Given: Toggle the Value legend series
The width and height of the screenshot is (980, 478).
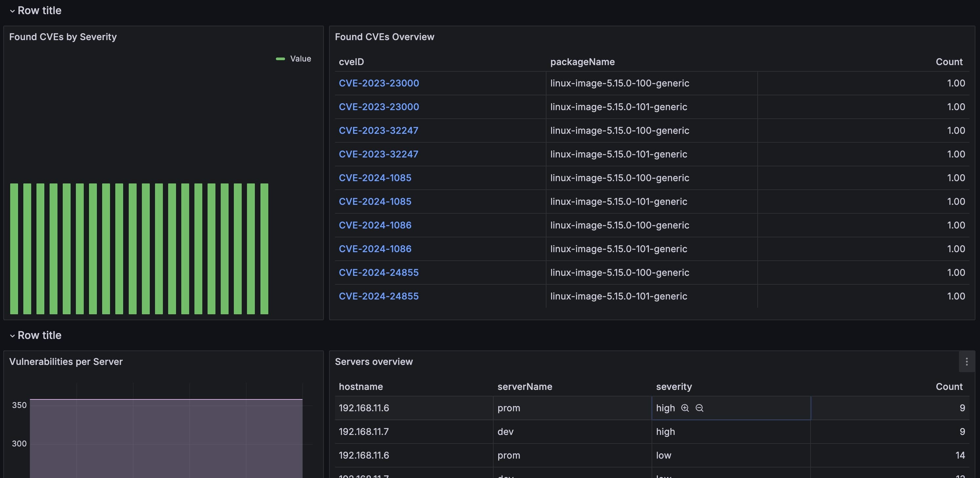Looking at the screenshot, I should pos(293,59).
